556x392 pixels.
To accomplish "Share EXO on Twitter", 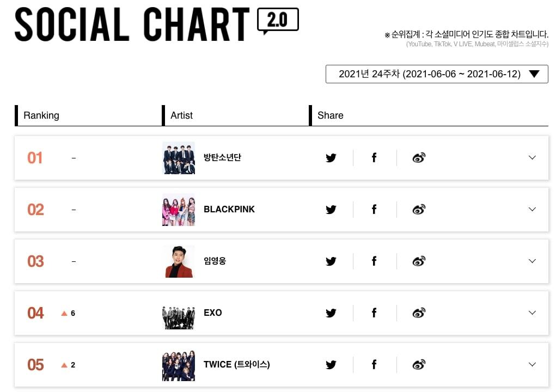I will pos(331,313).
